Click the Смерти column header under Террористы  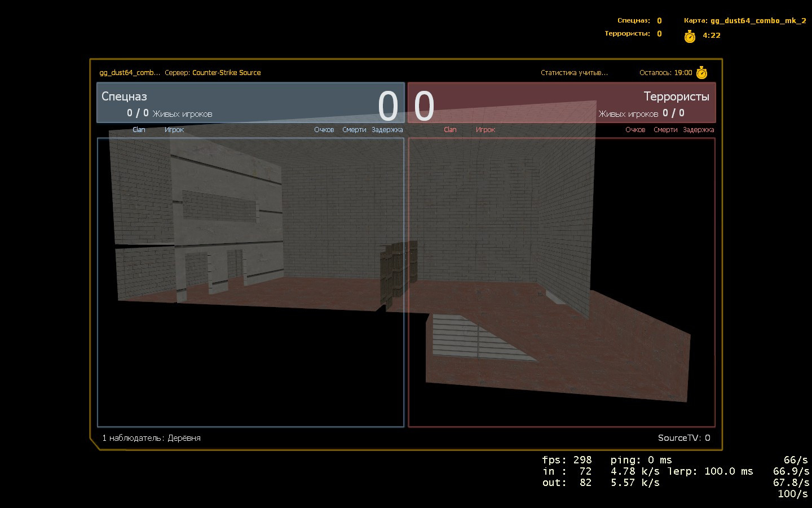tap(665, 130)
